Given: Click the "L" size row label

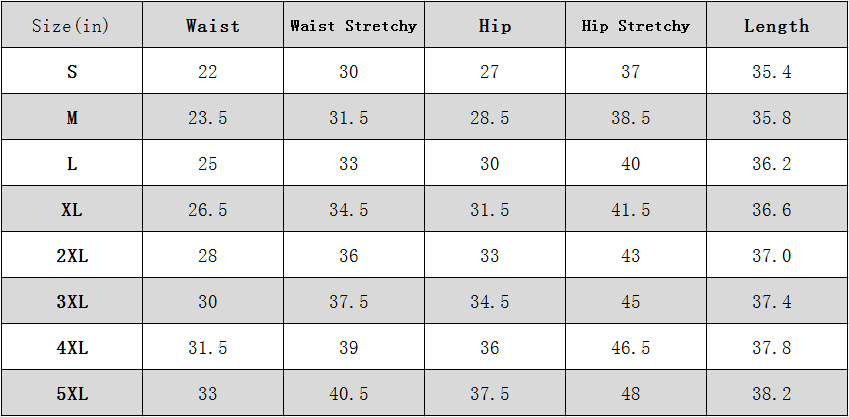Looking at the screenshot, I should [x=72, y=164].
